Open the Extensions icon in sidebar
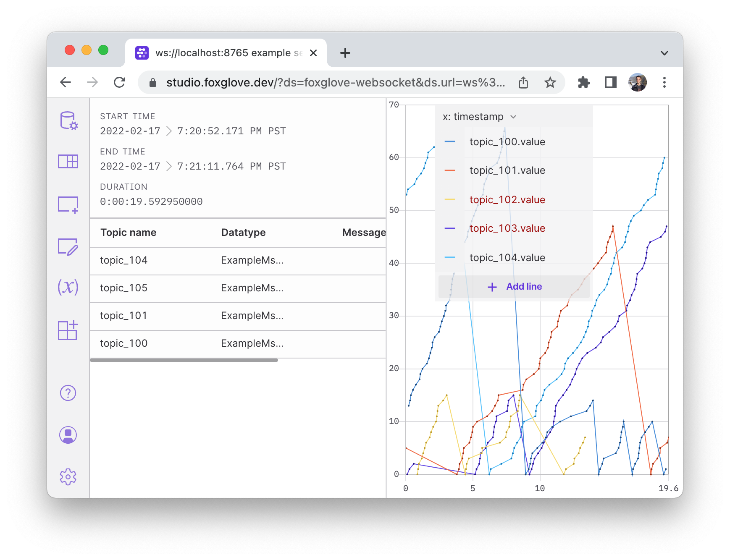The width and height of the screenshot is (730, 560). coord(68,330)
